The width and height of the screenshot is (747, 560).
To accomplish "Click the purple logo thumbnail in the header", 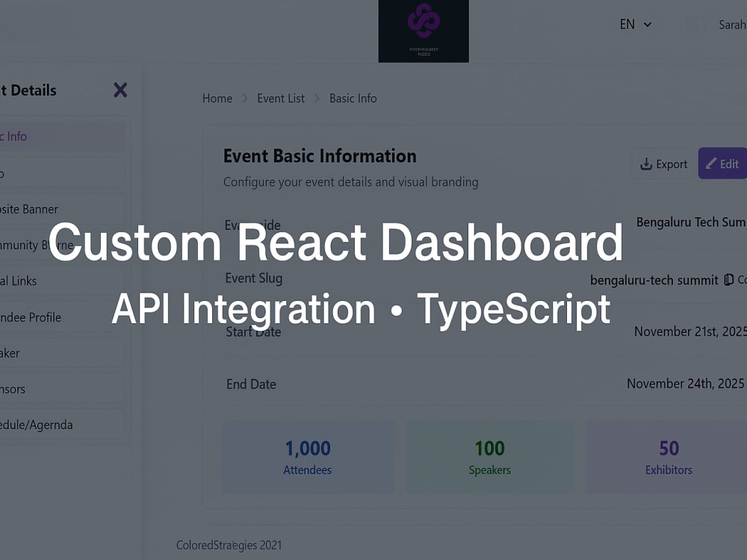I will tap(424, 31).
